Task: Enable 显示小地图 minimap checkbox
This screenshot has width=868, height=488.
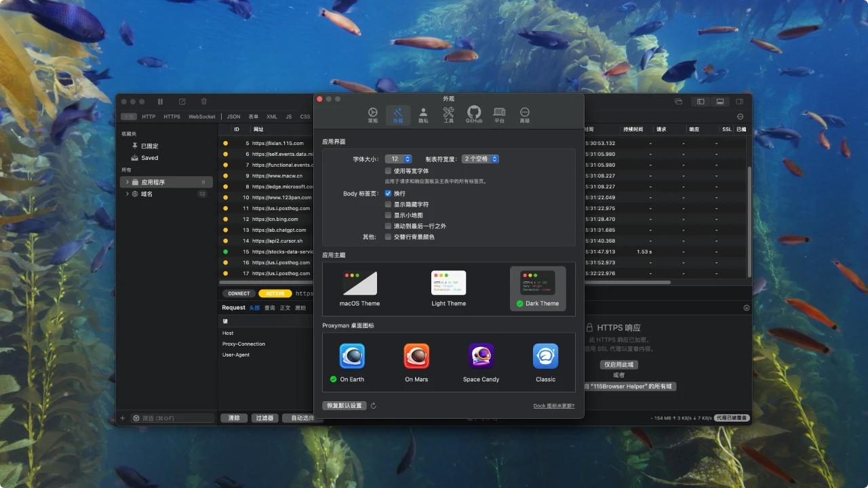Action: [388, 215]
